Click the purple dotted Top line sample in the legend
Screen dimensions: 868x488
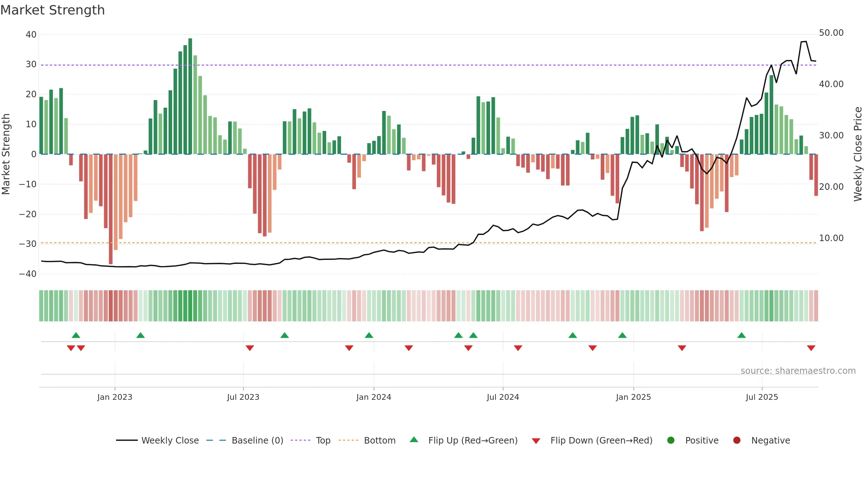click(301, 440)
